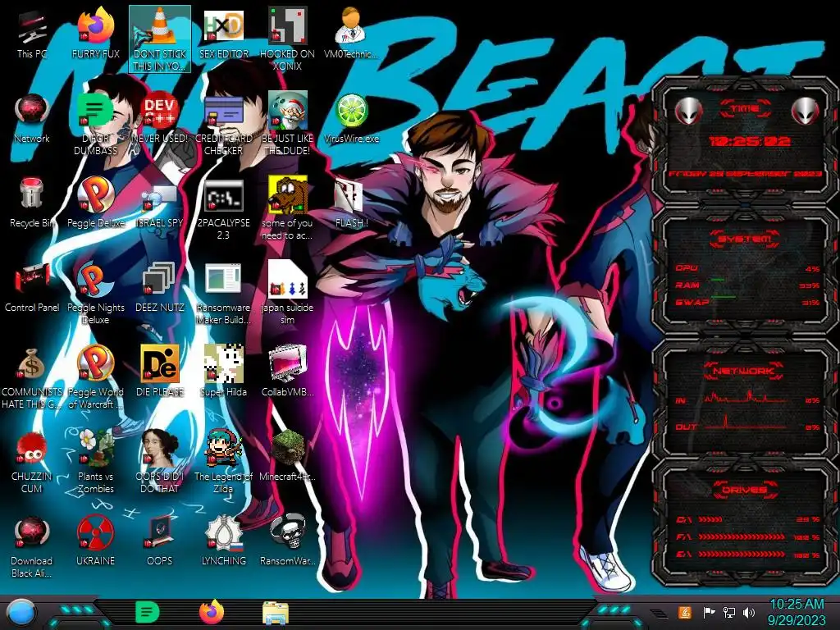Click the TIME widget header

tap(745, 109)
